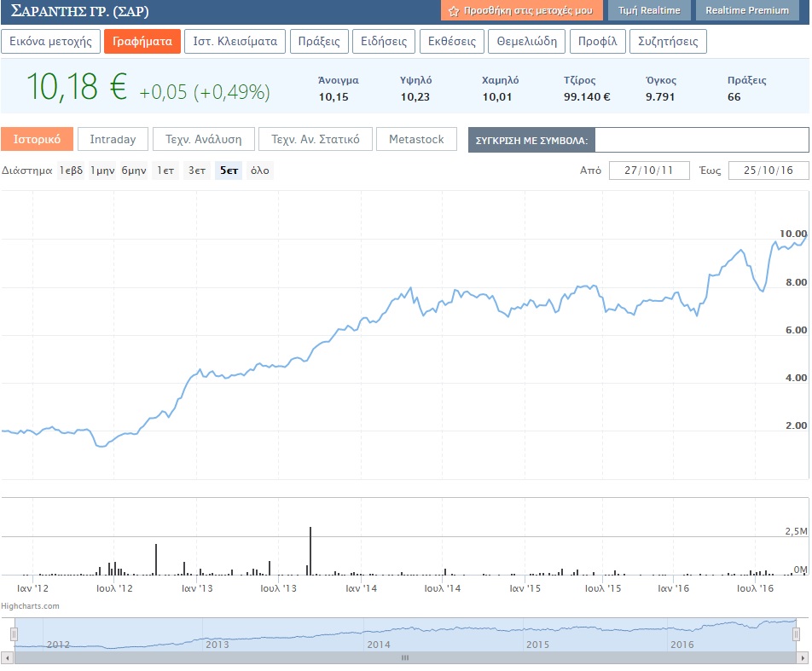This screenshot has height=671, width=812.
Task: Set range to 1μην
Action: pos(102,171)
